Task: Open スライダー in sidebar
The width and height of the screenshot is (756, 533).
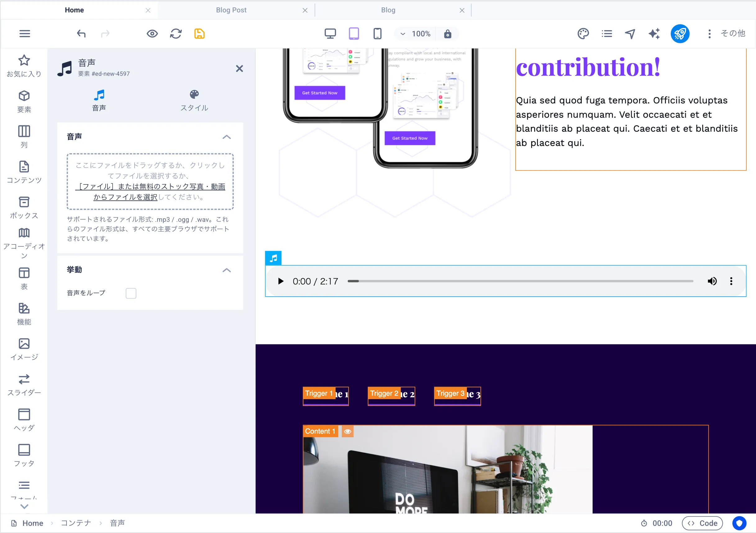Action: coord(24,385)
